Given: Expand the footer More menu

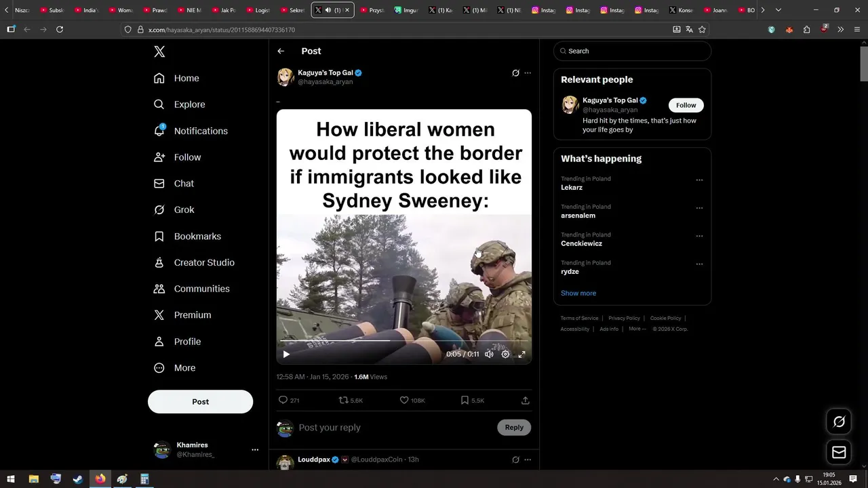Looking at the screenshot, I should tap(637, 329).
